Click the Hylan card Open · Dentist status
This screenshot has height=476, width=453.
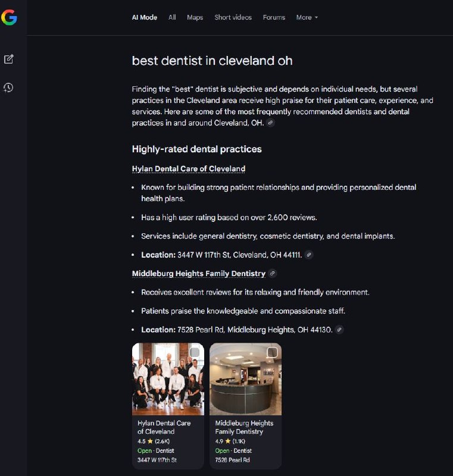click(x=156, y=450)
